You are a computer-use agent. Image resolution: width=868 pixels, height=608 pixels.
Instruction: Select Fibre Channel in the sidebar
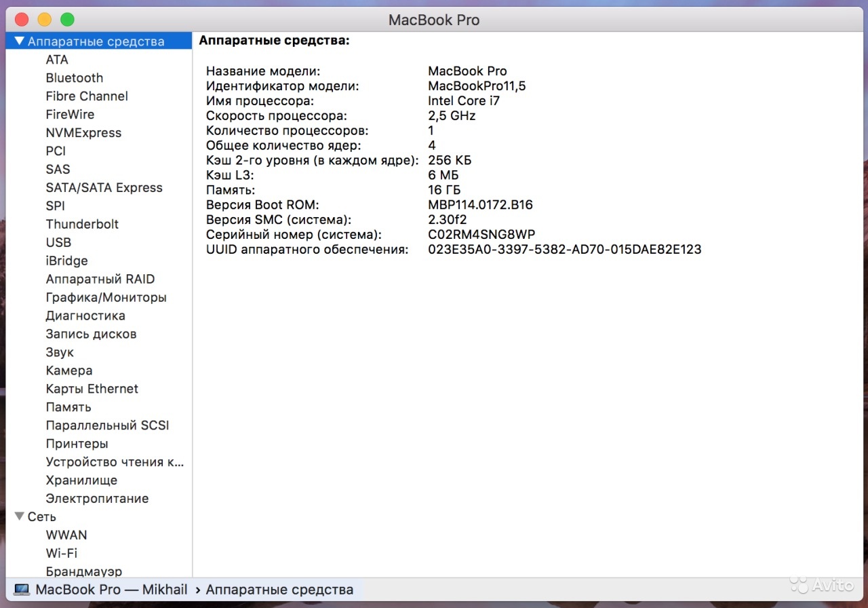[87, 96]
